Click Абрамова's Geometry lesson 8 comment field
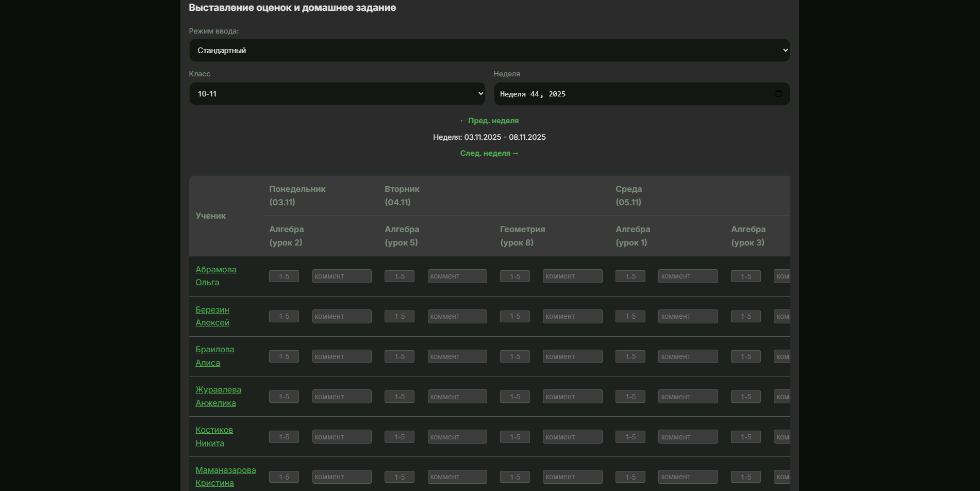Screen dimensions: 980x491 click(x=573, y=276)
